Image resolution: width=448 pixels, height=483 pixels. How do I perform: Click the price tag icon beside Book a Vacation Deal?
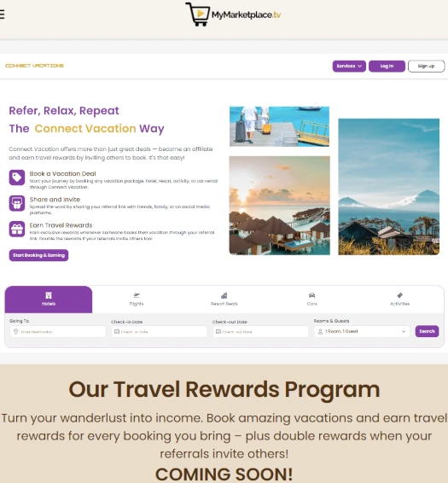click(17, 177)
